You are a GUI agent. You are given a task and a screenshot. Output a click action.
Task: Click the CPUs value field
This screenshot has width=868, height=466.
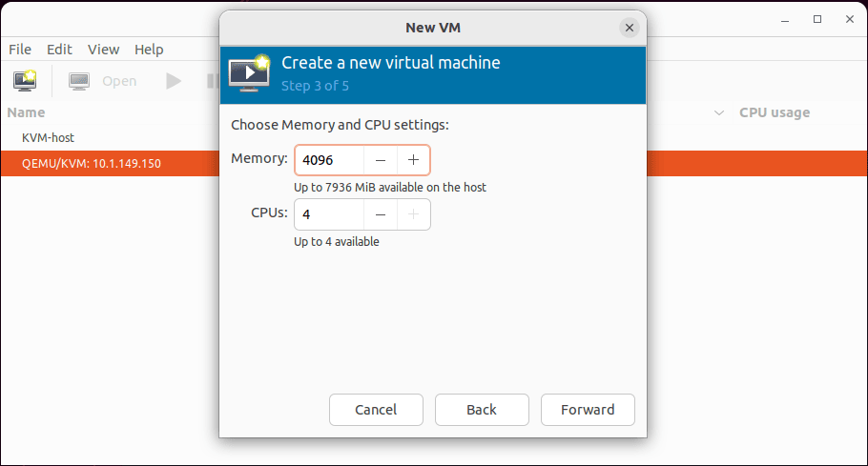(329, 214)
